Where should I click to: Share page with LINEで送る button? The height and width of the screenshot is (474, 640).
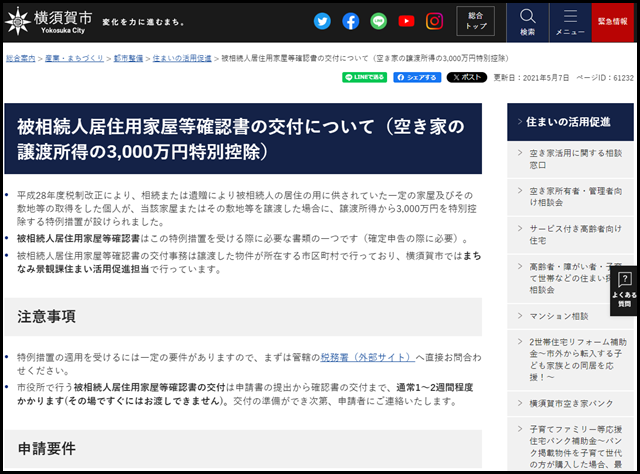[364, 77]
